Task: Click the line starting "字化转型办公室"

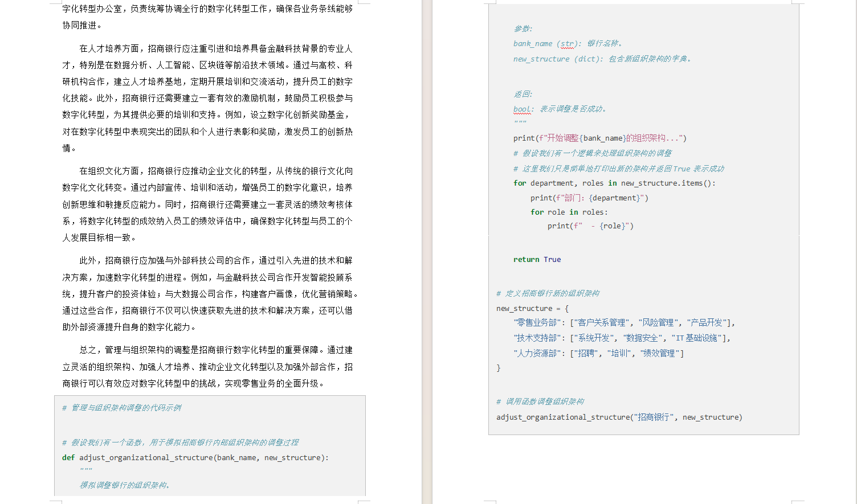Action: pos(207,9)
